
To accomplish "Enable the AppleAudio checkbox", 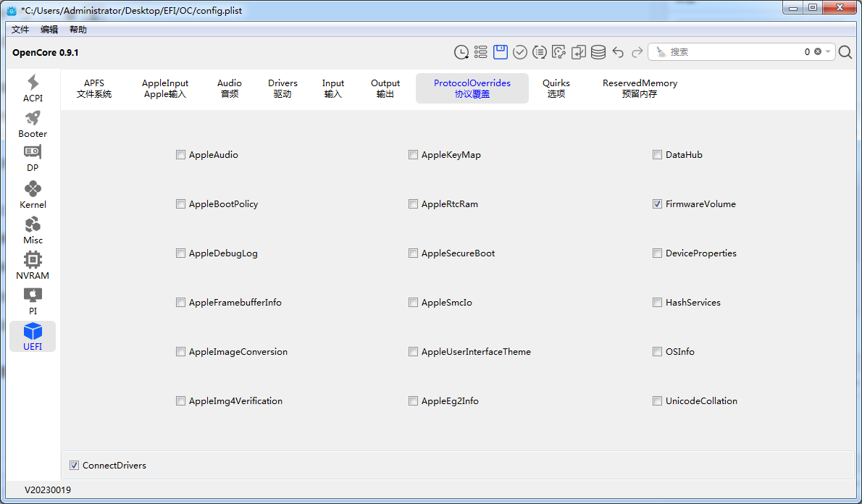I will [x=180, y=155].
